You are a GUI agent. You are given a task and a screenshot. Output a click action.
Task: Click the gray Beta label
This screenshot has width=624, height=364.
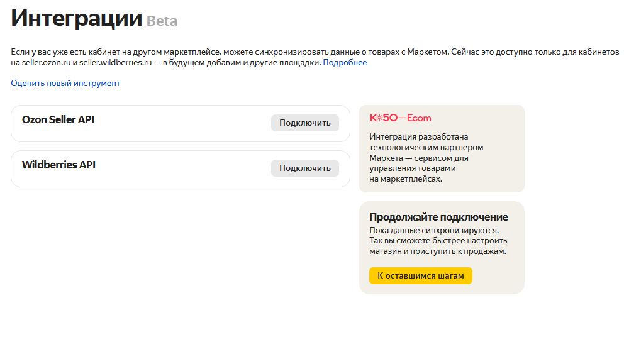(162, 21)
